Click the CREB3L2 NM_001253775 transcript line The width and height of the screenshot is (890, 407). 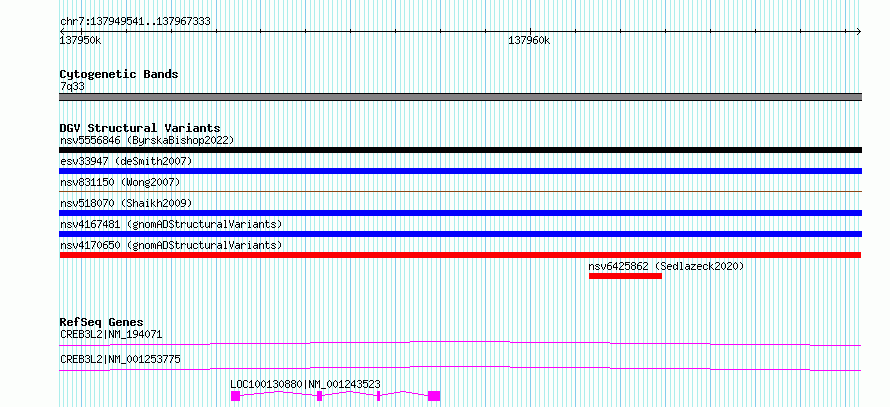coord(460,368)
